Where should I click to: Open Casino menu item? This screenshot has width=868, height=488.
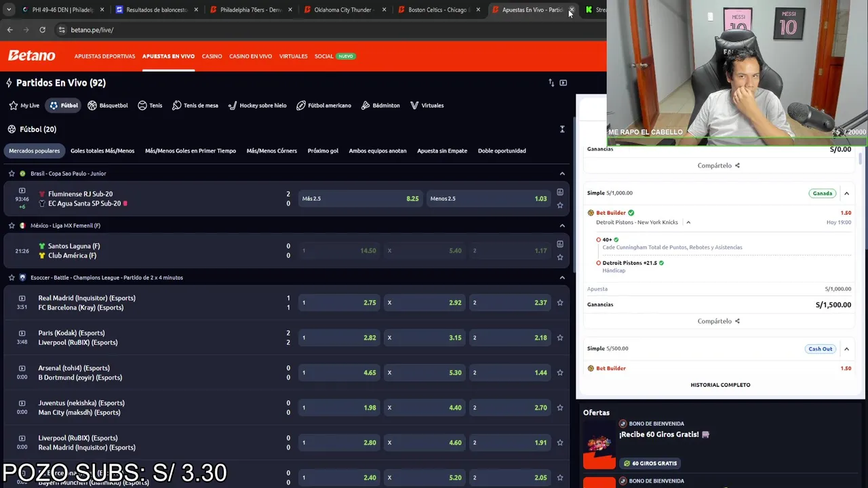212,56
